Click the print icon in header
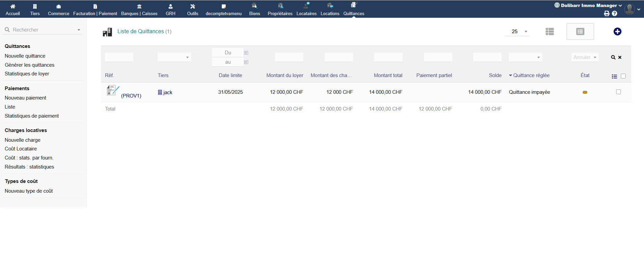The height and width of the screenshot is (261, 644). tap(606, 13)
